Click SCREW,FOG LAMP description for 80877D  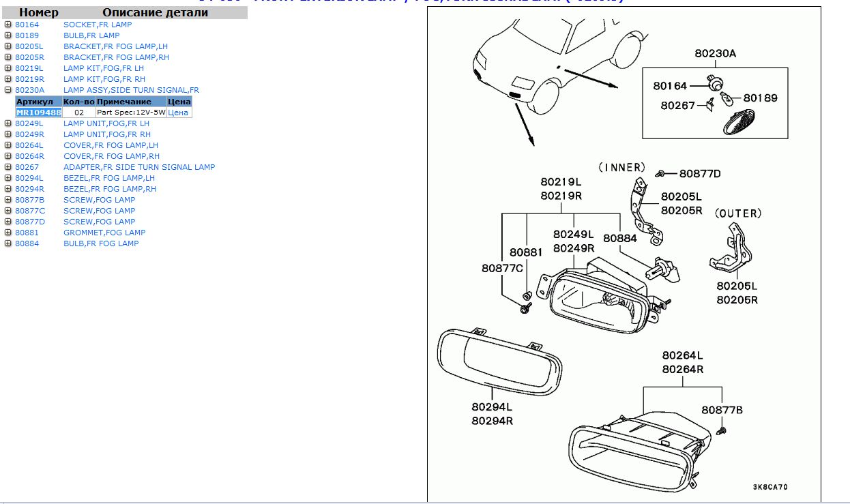pos(99,222)
